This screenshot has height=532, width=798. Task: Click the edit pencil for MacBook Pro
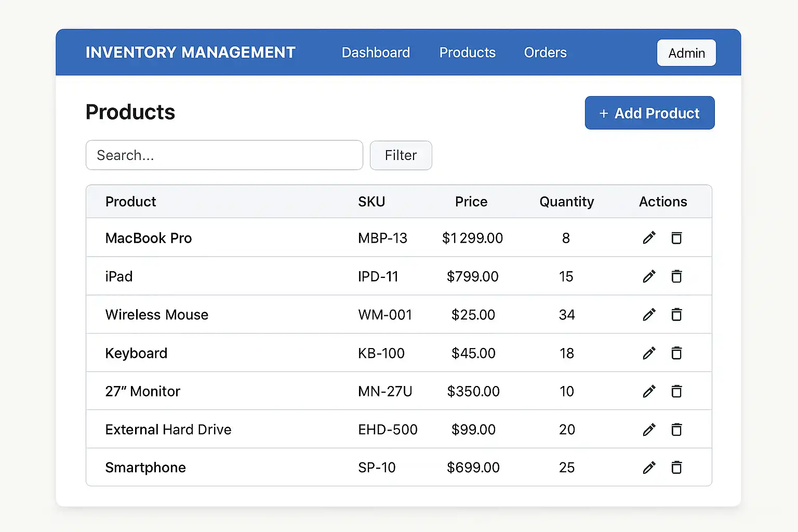(x=649, y=238)
